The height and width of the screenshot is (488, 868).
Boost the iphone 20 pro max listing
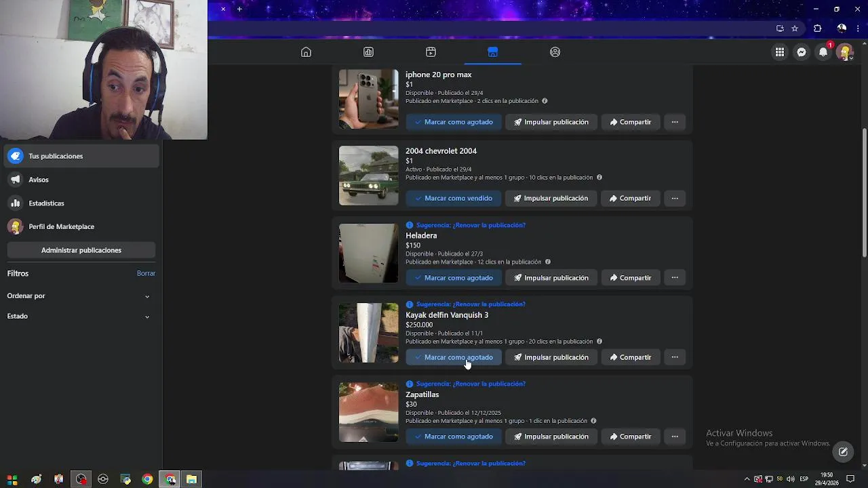point(551,122)
